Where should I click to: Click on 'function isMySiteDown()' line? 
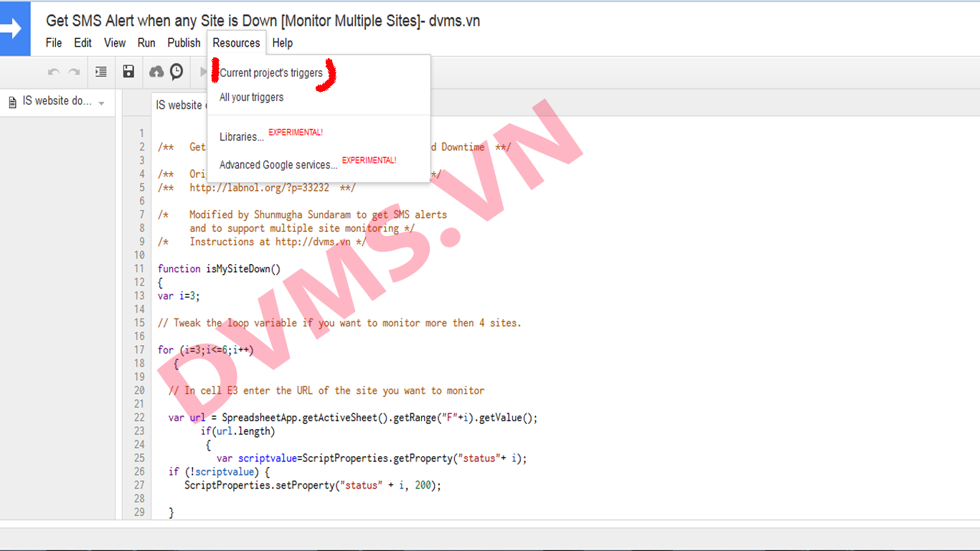coord(220,269)
